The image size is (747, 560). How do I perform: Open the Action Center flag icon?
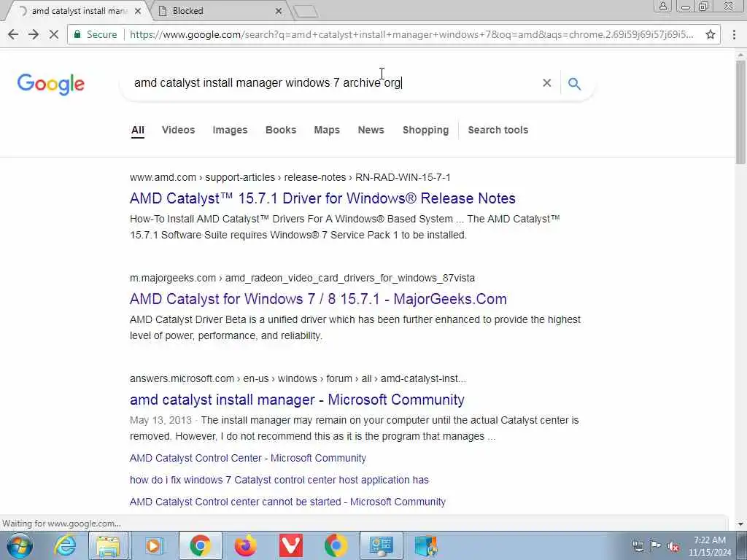tap(656, 545)
